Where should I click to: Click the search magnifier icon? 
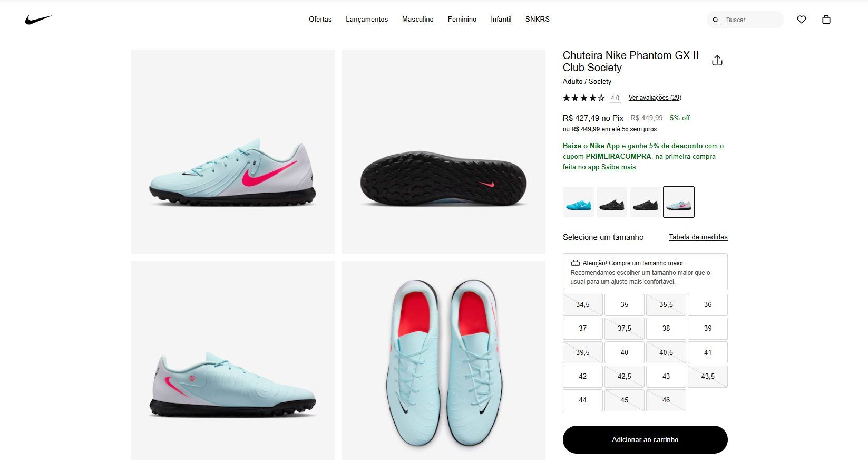pos(715,20)
